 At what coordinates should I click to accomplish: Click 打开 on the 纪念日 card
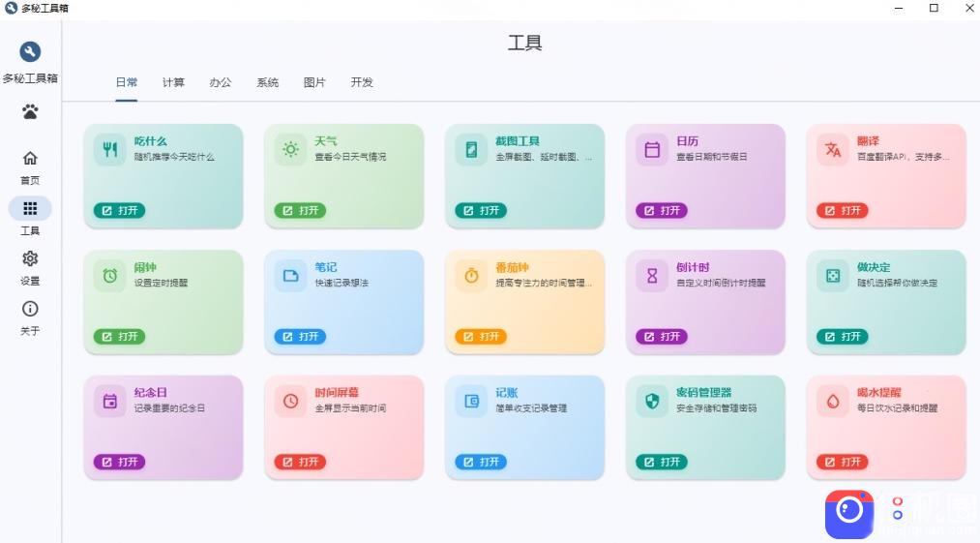119,463
